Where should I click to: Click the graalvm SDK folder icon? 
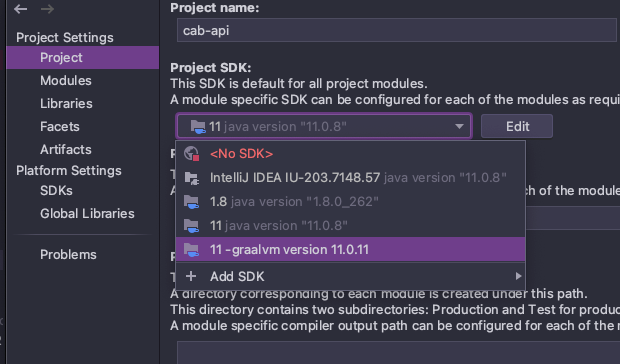pyautogui.click(x=192, y=249)
